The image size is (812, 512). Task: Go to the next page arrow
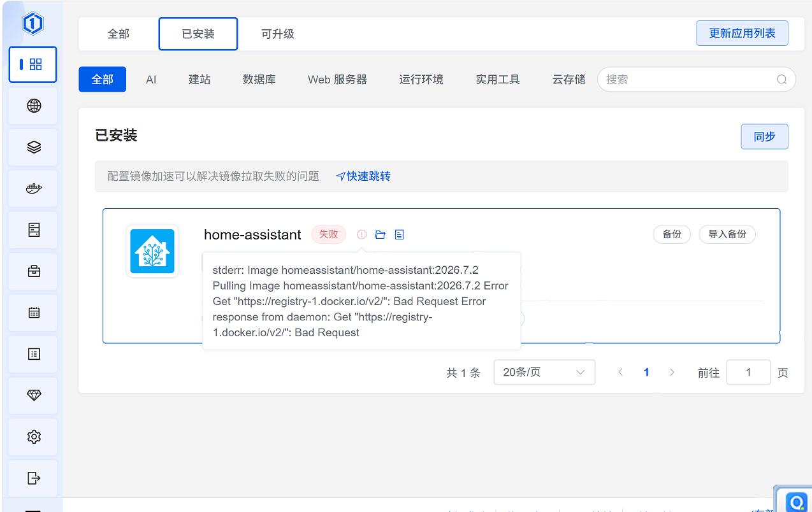(672, 373)
